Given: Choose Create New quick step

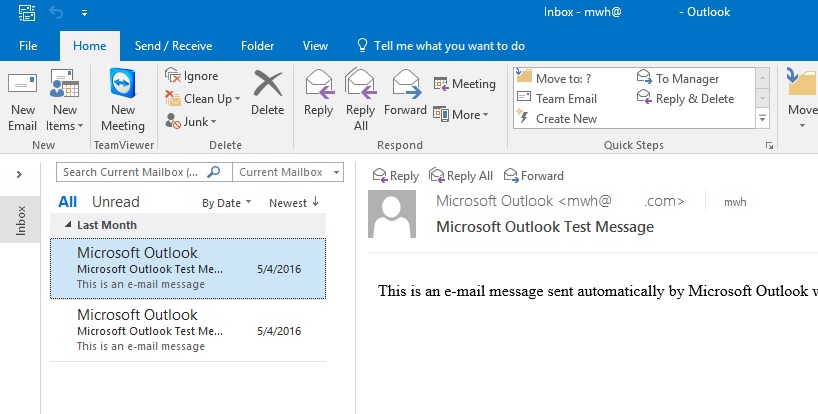Looking at the screenshot, I should [557, 118].
